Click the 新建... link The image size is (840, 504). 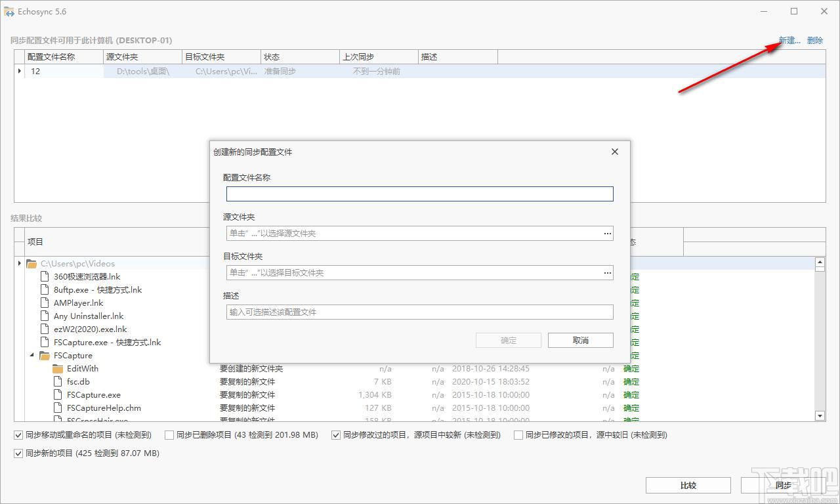[x=789, y=41]
